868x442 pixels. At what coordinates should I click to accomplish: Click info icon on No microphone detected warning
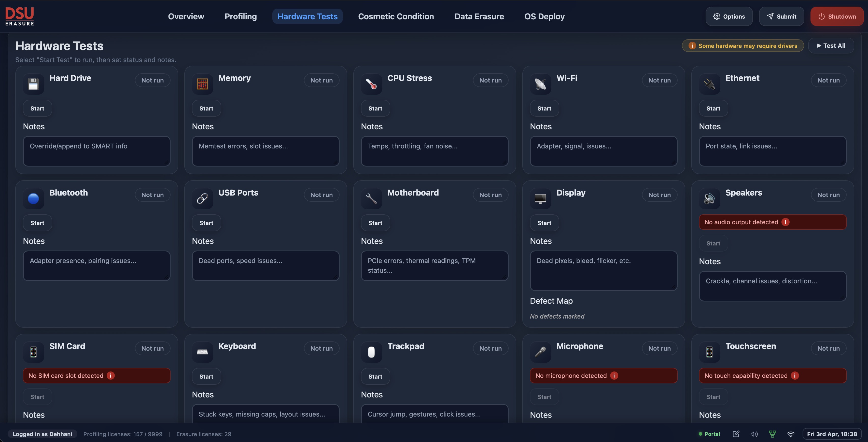(x=614, y=376)
